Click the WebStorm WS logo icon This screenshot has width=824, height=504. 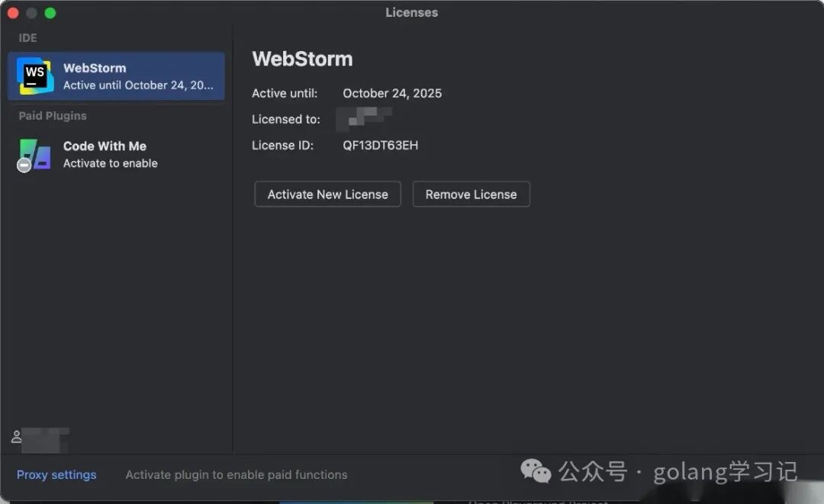tap(35, 76)
